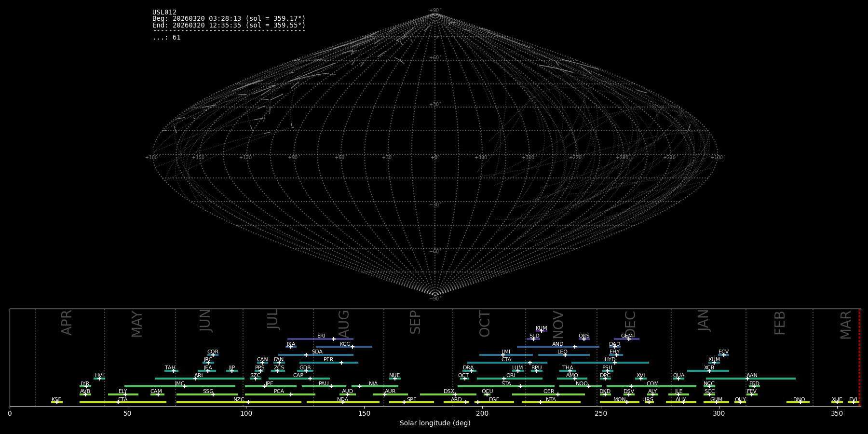The width and height of the screenshot is (868, 434).
Task: Click the +90° label atop the sky map
Action: coord(435,10)
